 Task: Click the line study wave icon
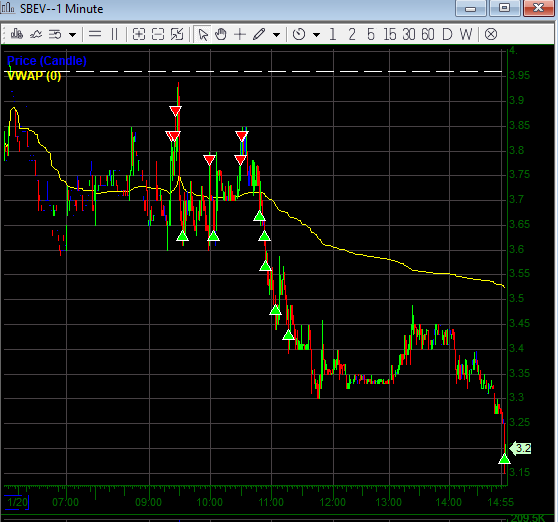pyautogui.click(x=36, y=35)
